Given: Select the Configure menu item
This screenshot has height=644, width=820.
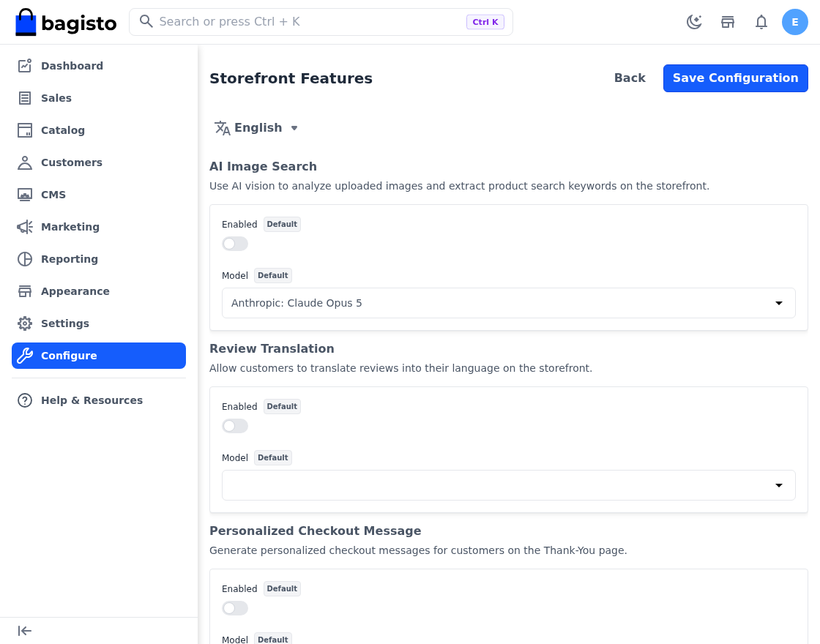Looking at the screenshot, I should 99,356.
